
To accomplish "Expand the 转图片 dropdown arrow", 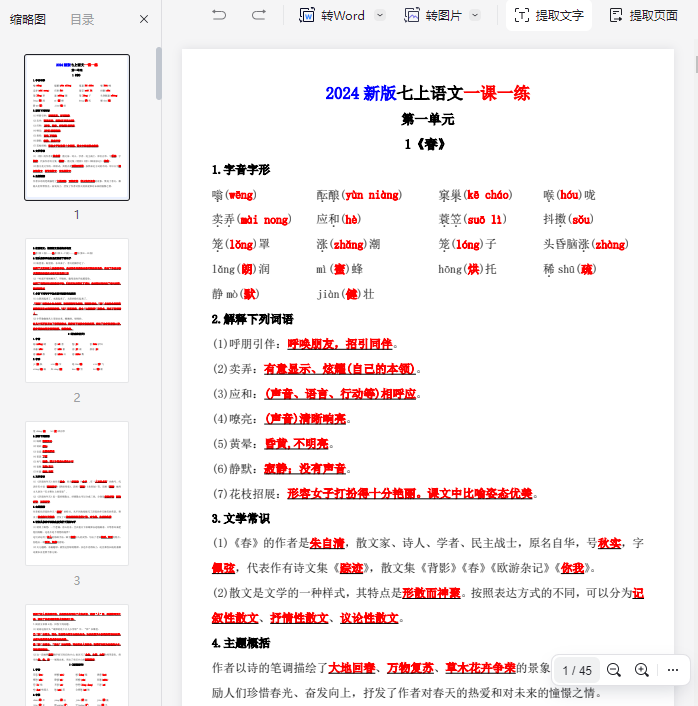I will (x=475, y=15).
